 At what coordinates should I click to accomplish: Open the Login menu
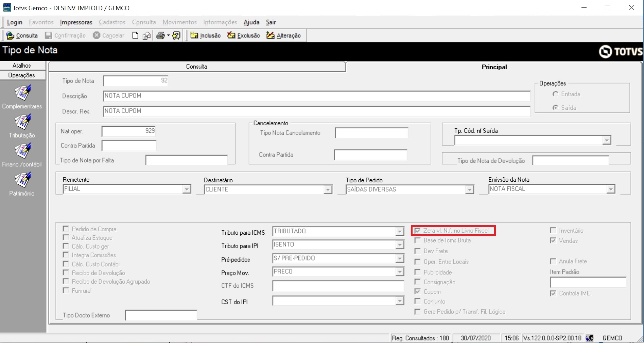pos(15,22)
